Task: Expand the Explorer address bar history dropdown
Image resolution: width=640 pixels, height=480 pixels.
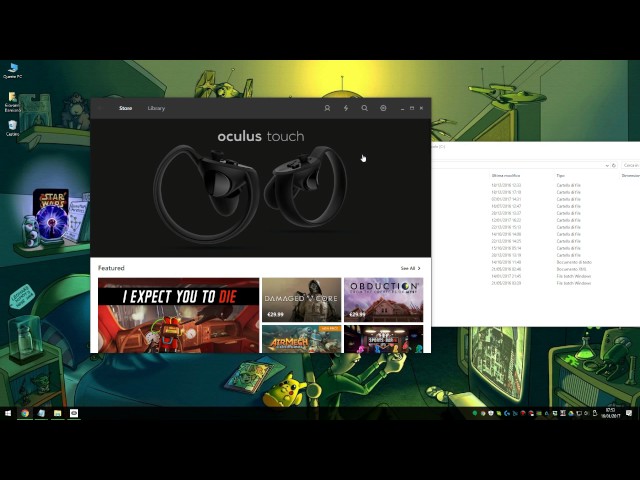Action: pyautogui.click(x=607, y=165)
